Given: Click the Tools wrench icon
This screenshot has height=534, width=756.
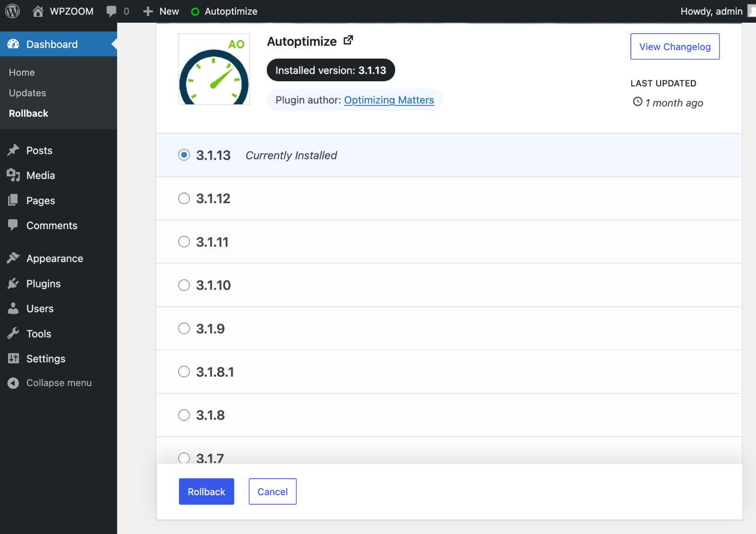Looking at the screenshot, I should click(x=13, y=334).
